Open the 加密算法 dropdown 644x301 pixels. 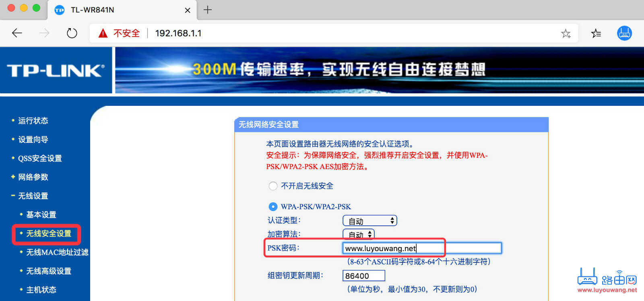tap(359, 234)
